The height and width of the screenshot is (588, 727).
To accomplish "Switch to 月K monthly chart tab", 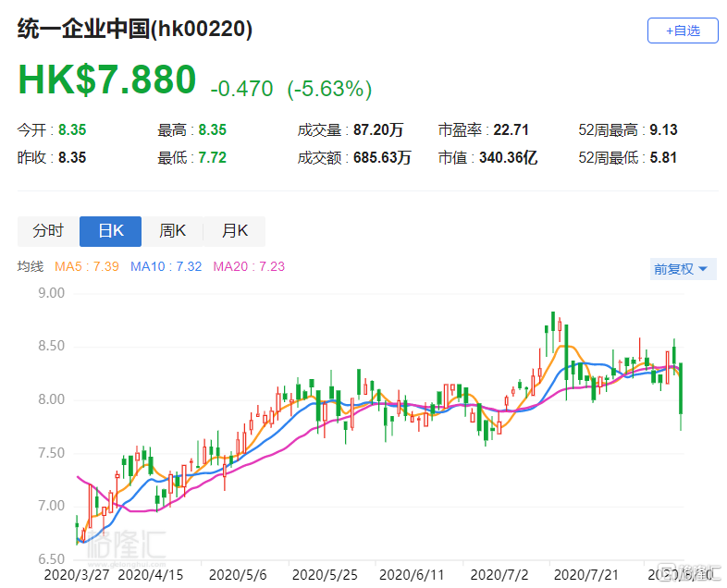I will (x=235, y=231).
